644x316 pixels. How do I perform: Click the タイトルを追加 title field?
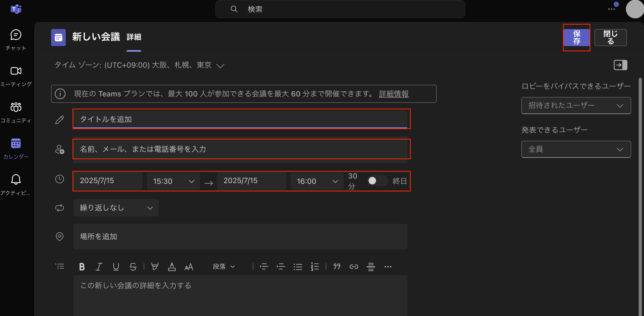(240, 119)
